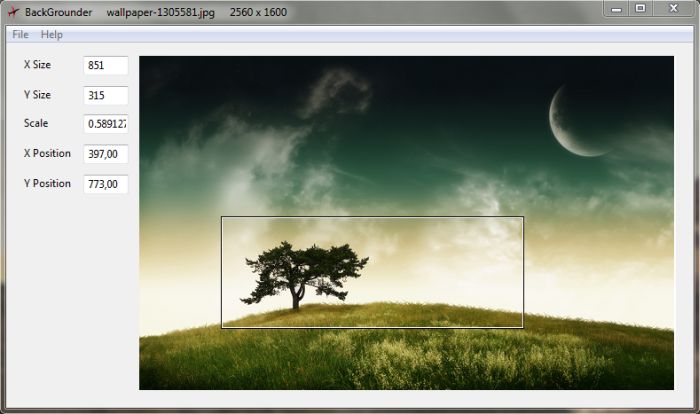
Task: Click the X Size input field
Action: (x=105, y=65)
